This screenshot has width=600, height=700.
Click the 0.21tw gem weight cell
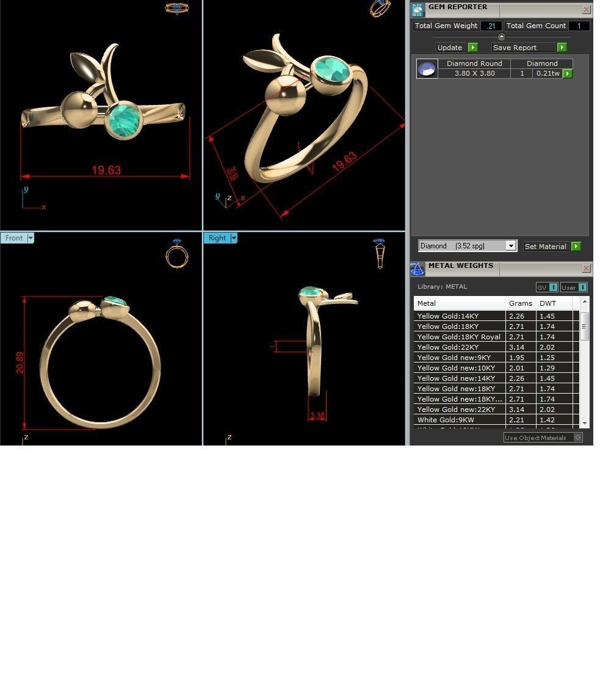548,74
